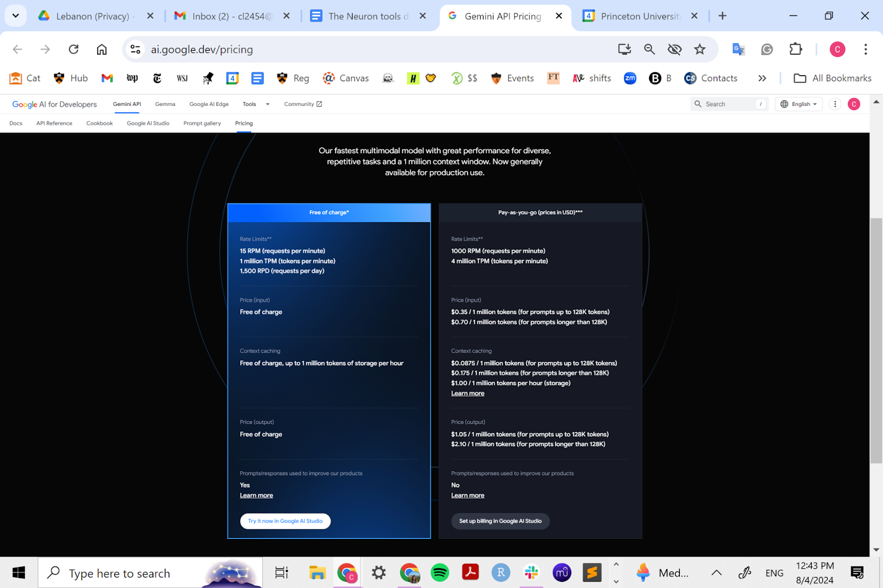Open the English language dropdown
Image resolution: width=883 pixels, height=588 pixels.
click(x=799, y=104)
